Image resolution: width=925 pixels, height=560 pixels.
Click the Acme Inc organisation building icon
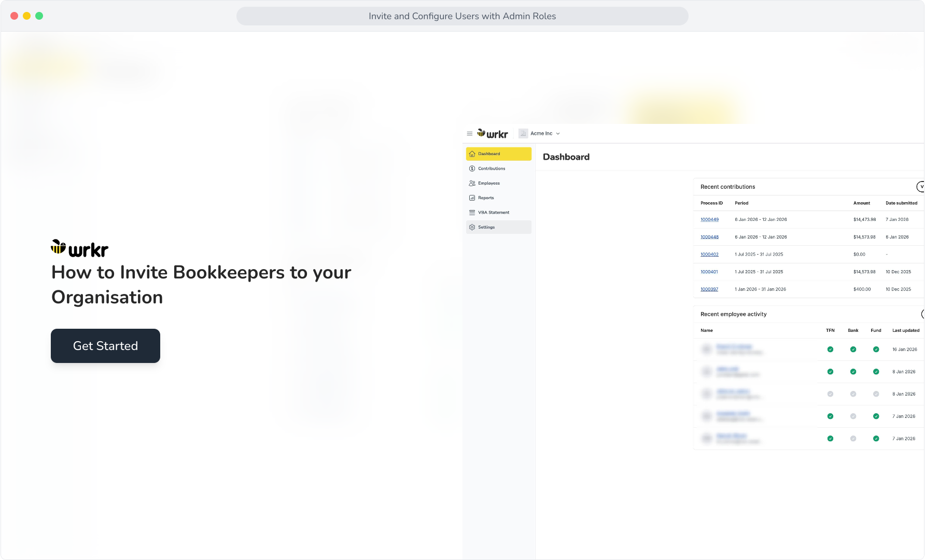(523, 133)
